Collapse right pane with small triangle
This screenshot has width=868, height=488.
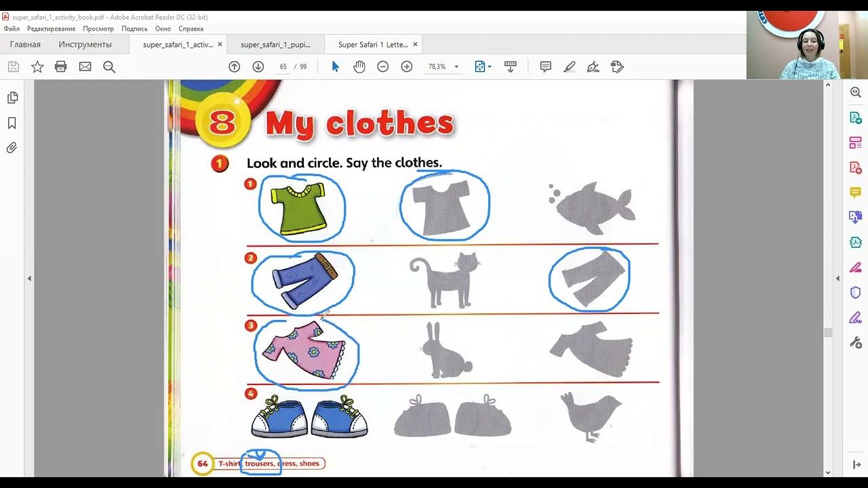tap(837, 279)
